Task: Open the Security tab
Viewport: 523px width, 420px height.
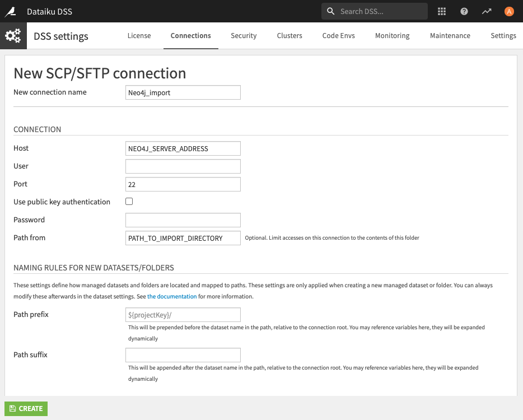Action: pos(244,36)
